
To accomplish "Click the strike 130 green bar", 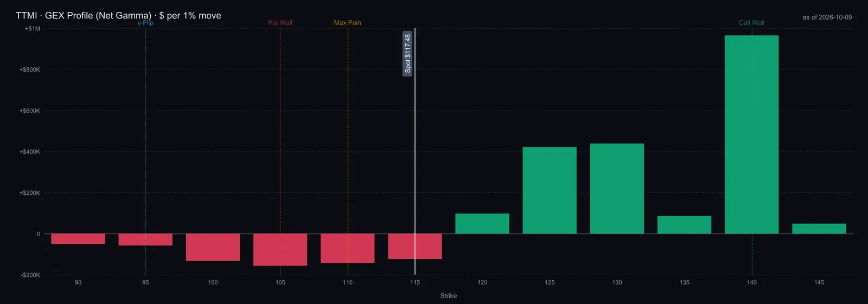I will (x=617, y=189).
